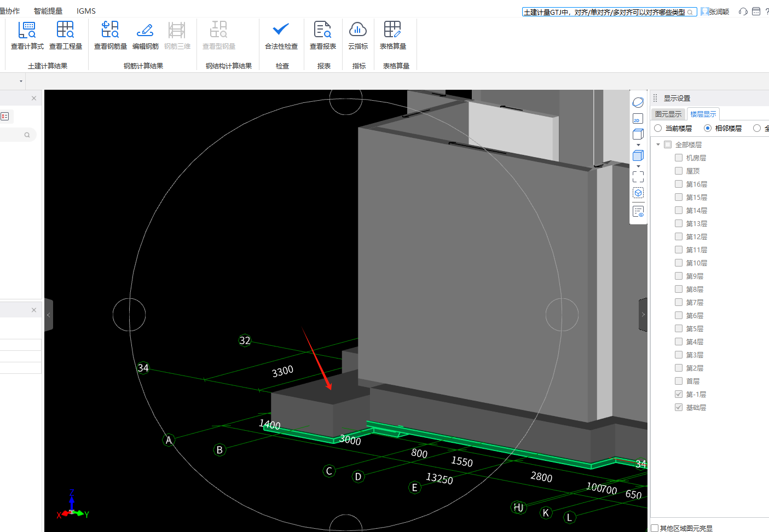Check 第16层 checkbox
The height and width of the screenshot is (532, 769).
[x=679, y=184]
